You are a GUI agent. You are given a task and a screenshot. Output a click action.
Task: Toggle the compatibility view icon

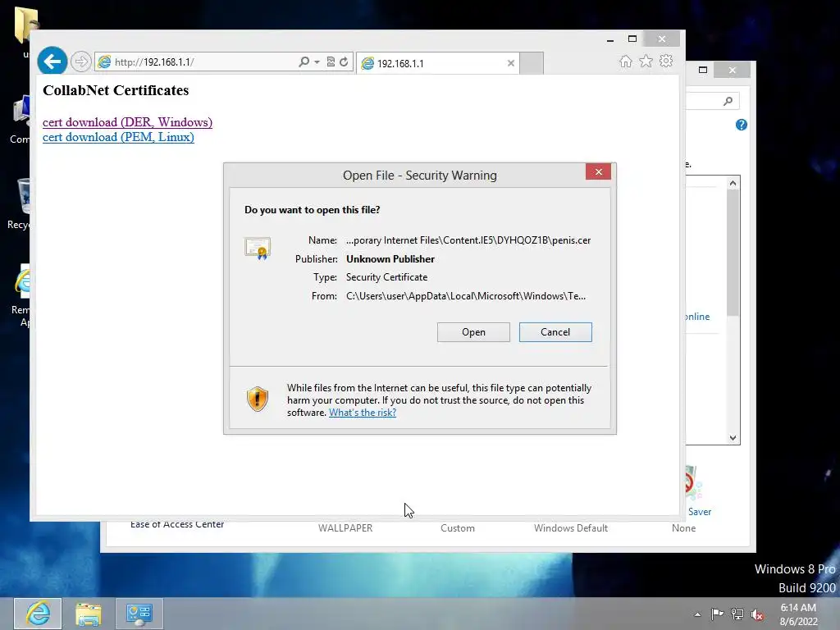click(331, 62)
